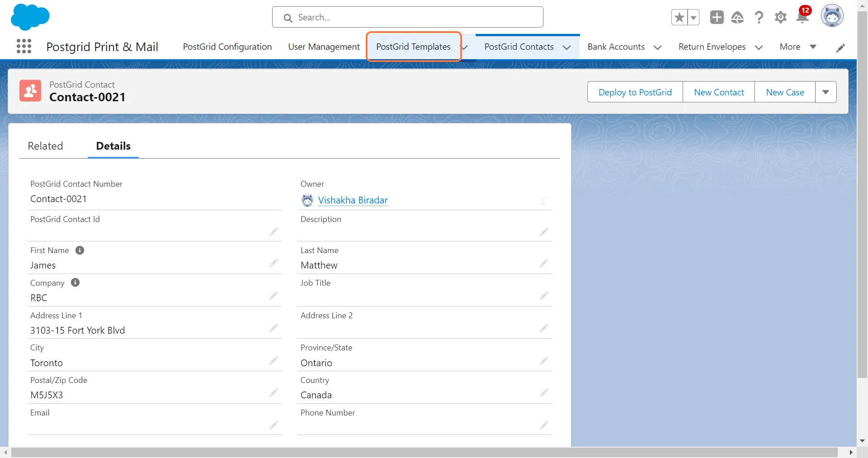Click the Company info tooltip icon
The height and width of the screenshot is (458, 868).
75,283
